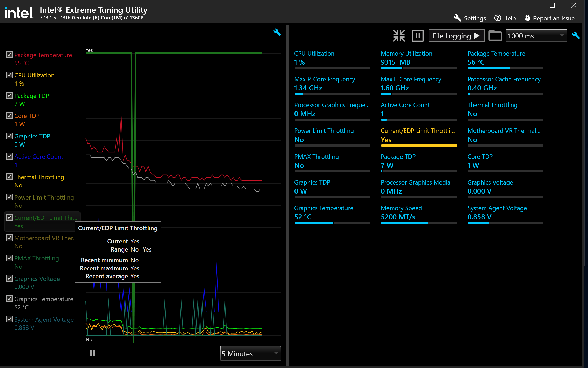Select Package Temperature 56 °C monitor tile
Viewport: 588px width, 368px height.
tap(505, 60)
